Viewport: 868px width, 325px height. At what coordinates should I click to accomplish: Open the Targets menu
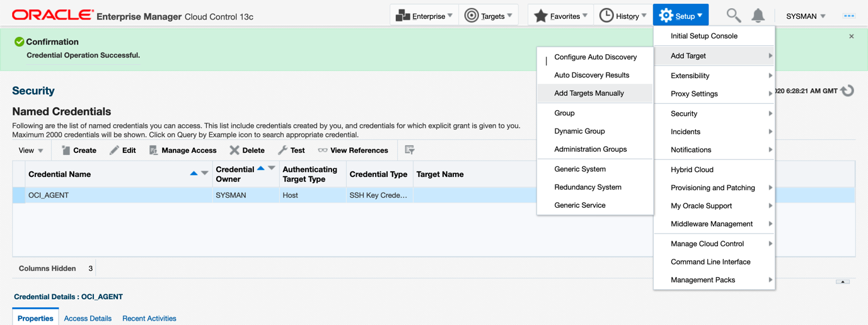pos(489,16)
